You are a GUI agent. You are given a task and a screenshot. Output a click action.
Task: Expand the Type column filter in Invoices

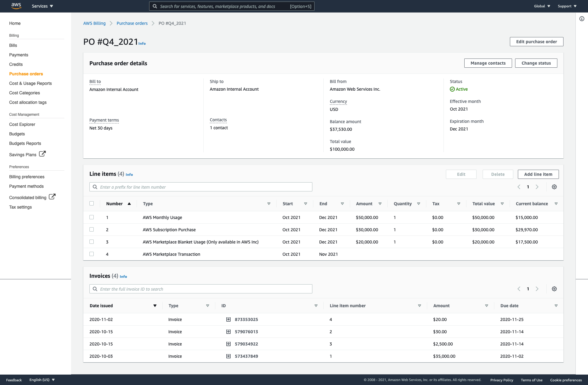(x=207, y=305)
